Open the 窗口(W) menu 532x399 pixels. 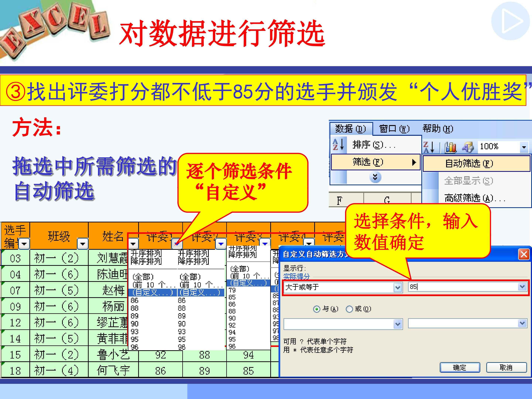(394, 129)
